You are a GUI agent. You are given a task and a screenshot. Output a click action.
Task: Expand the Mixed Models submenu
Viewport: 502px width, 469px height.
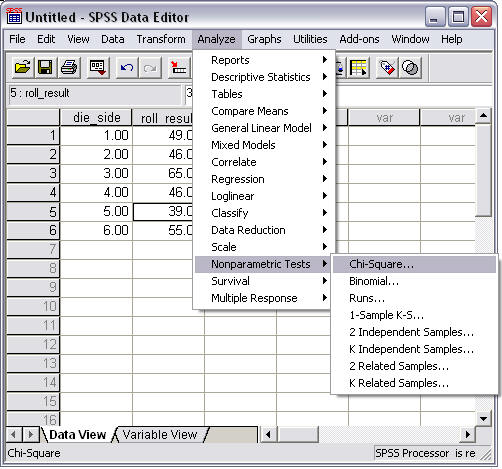coord(264,145)
